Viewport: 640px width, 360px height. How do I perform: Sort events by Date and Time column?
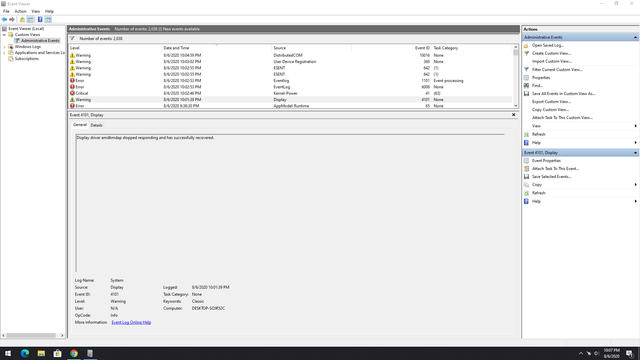coord(216,48)
